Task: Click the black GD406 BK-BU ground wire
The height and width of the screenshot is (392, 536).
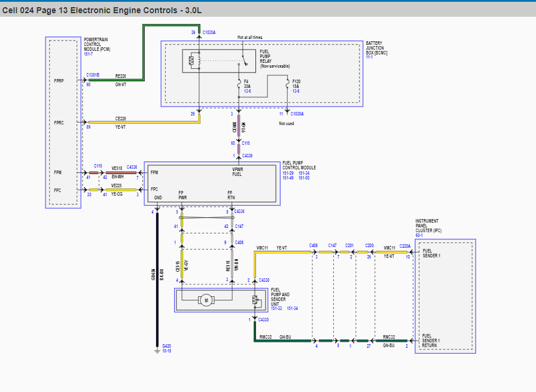Action: pos(157,280)
